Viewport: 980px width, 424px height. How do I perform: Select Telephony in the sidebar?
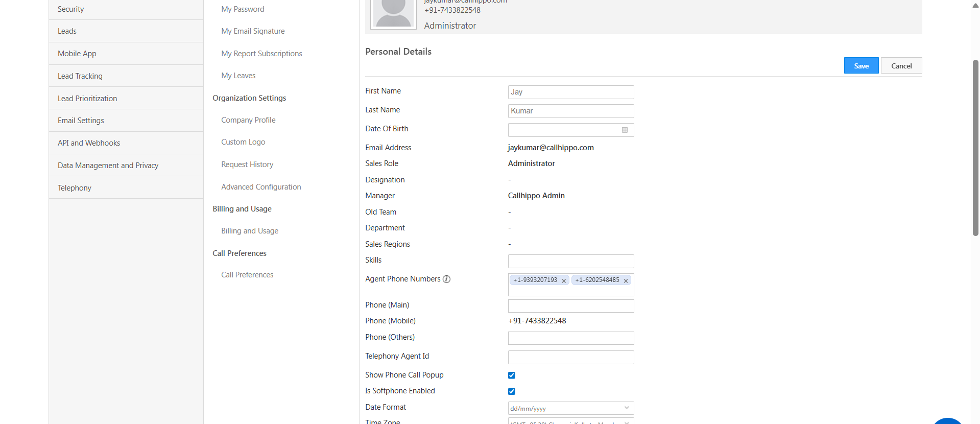[x=126, y=187]
